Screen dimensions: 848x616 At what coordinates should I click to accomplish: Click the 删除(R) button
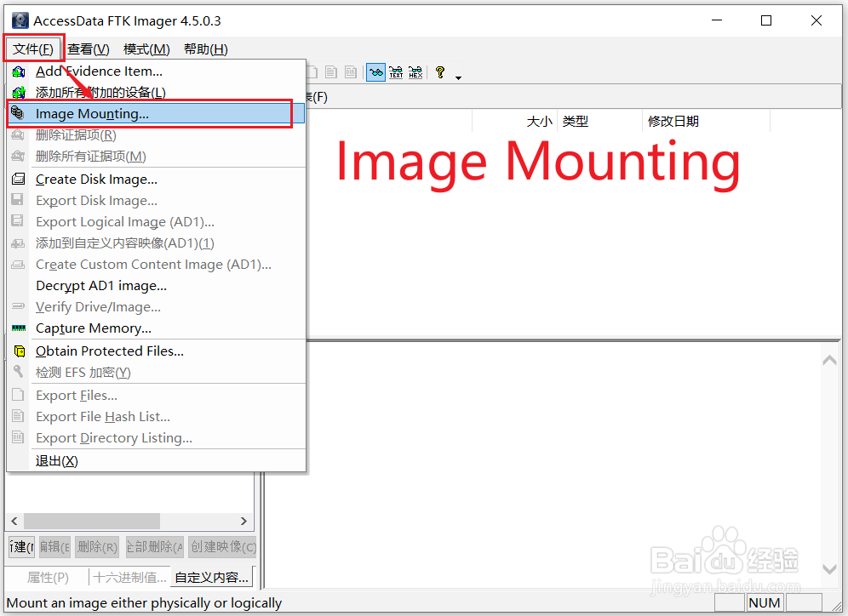97,547
